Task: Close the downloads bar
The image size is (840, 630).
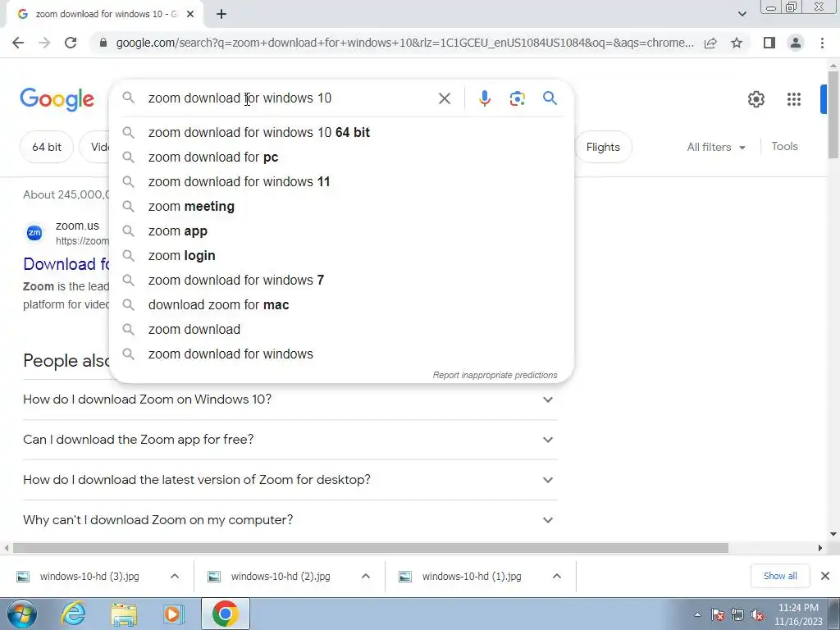Action: (825, 576)
